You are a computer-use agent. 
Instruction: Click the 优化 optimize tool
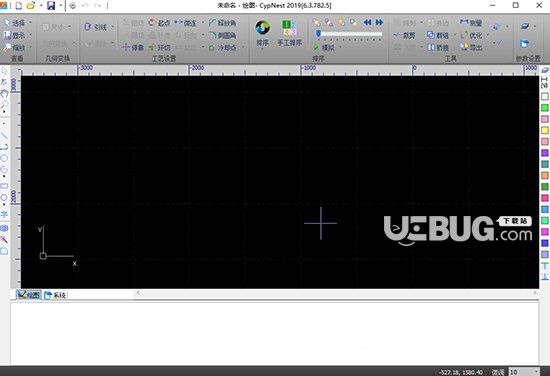coord(471,35)
